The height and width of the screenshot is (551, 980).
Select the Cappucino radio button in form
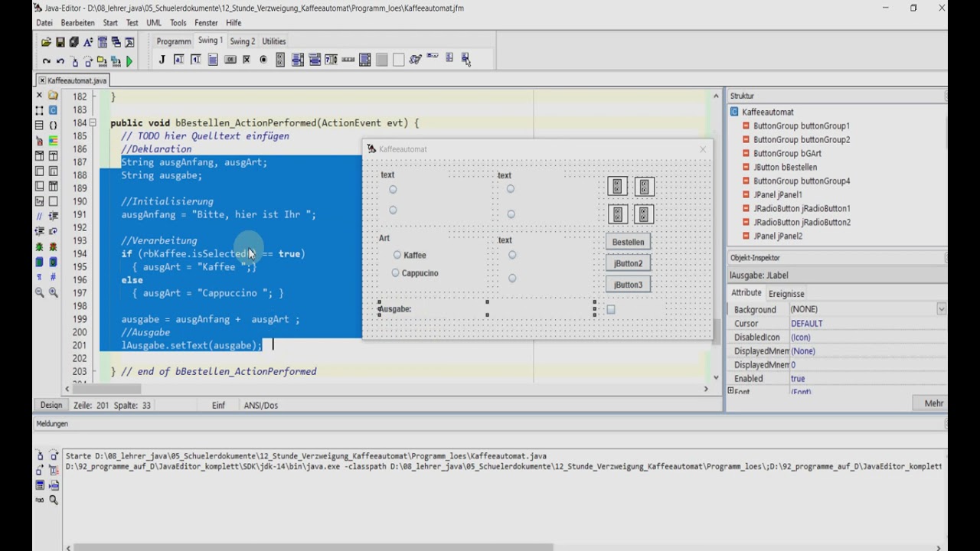coord(395,272)
